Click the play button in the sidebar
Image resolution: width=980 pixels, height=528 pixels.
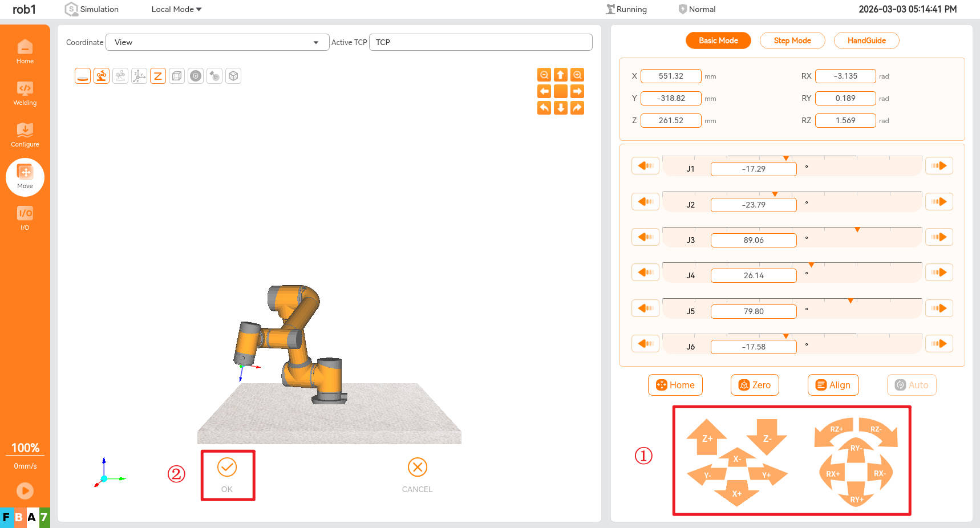(x=25, y=490)
